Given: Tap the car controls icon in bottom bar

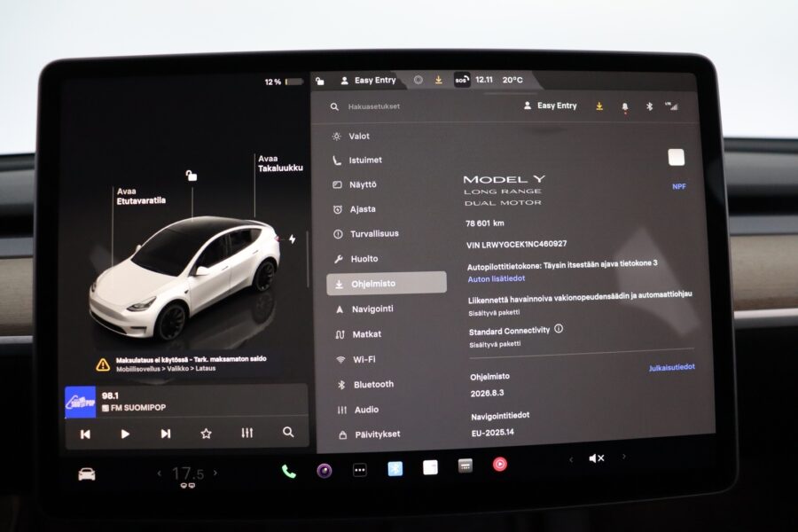Looking at the screenshot, I should [87, 474].
